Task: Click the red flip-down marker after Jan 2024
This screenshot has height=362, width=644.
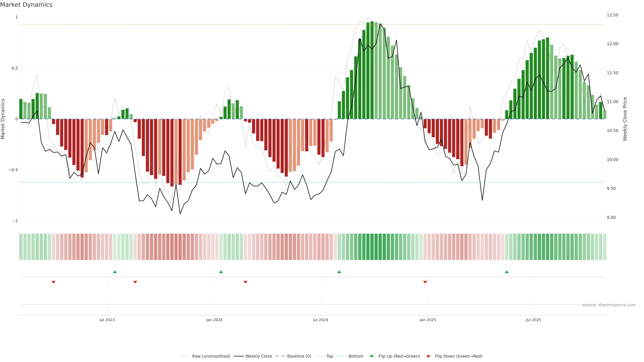Action: coord(246,282)
